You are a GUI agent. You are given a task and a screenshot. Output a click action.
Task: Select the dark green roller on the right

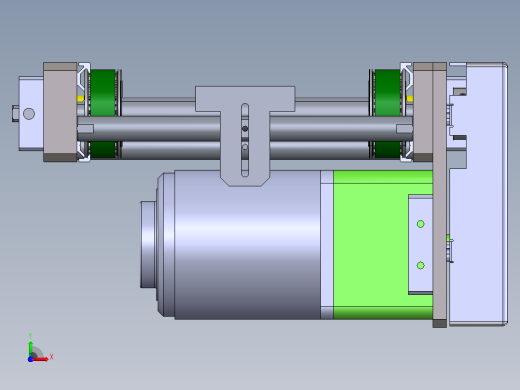[x=388, y=114]
